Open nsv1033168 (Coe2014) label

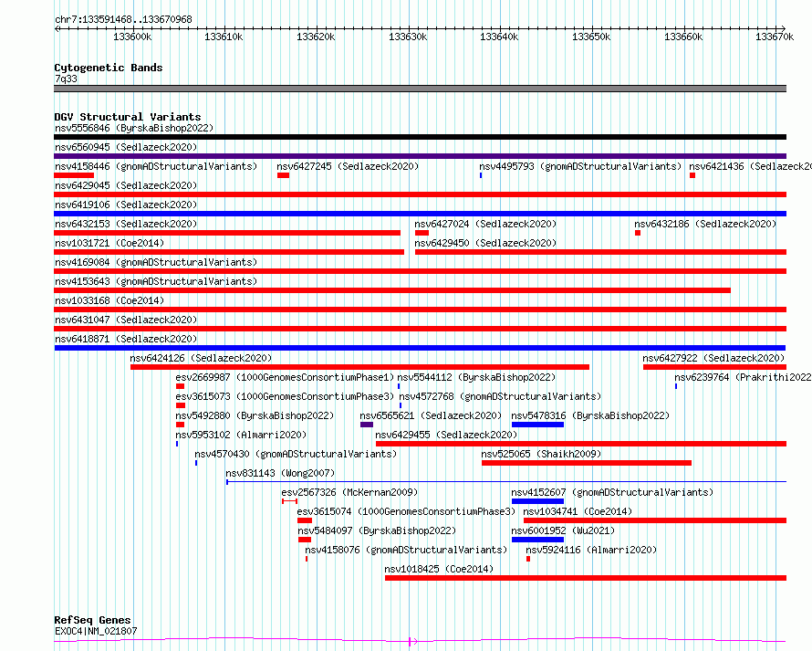click(x=109, y=300)
